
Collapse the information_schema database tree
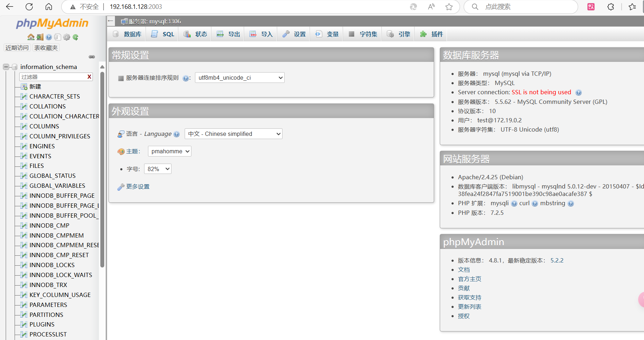pyautogui.click(x=6, y=67)
